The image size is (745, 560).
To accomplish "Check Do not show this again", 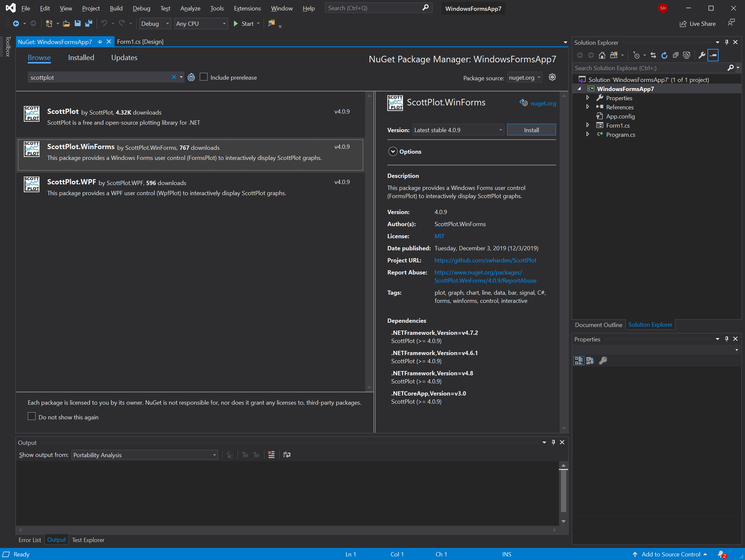I will click(x=31, y=416).
